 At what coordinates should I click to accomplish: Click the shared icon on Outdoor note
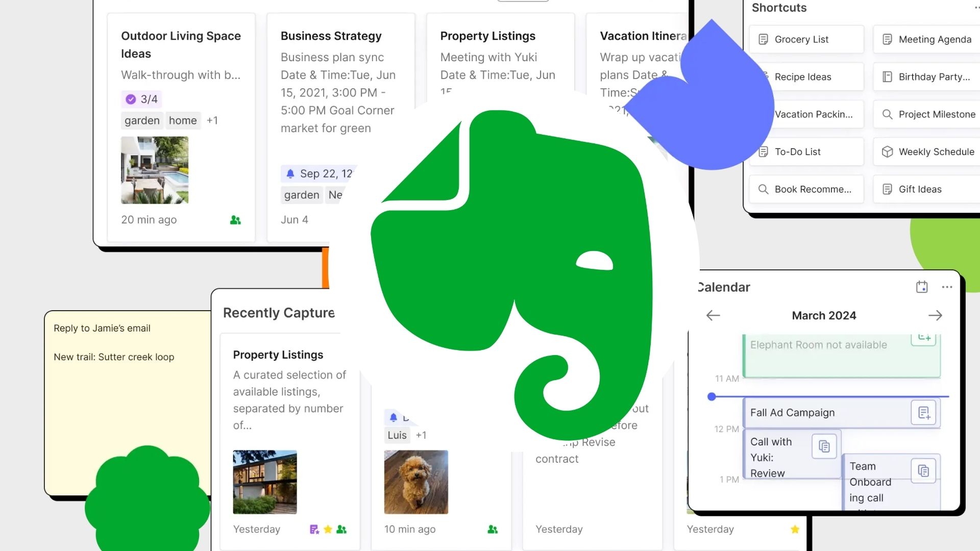click(x=235, y=220)
